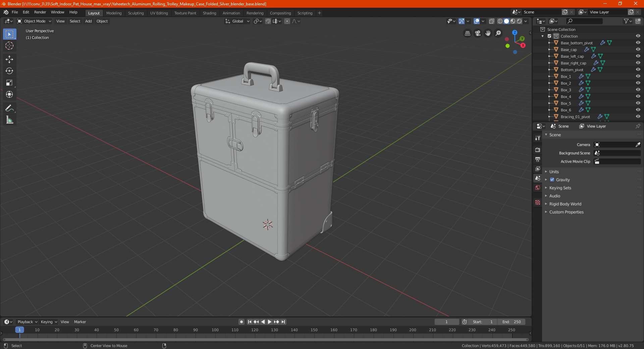644x349 pixels.
Task: Play the animation forward
Action: point(270,322)
